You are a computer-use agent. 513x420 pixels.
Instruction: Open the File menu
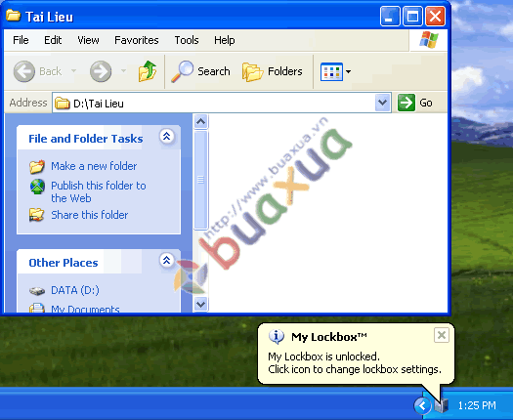(21, 40)
